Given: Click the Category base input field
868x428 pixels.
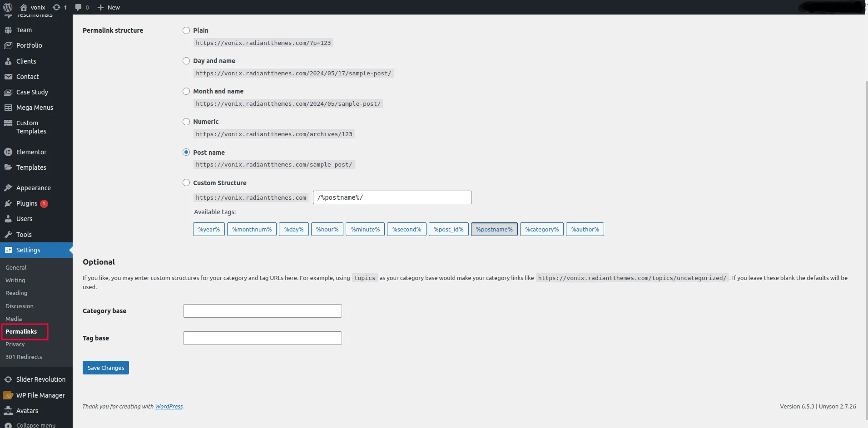Looking at the screenshot, I should (263, 311).
